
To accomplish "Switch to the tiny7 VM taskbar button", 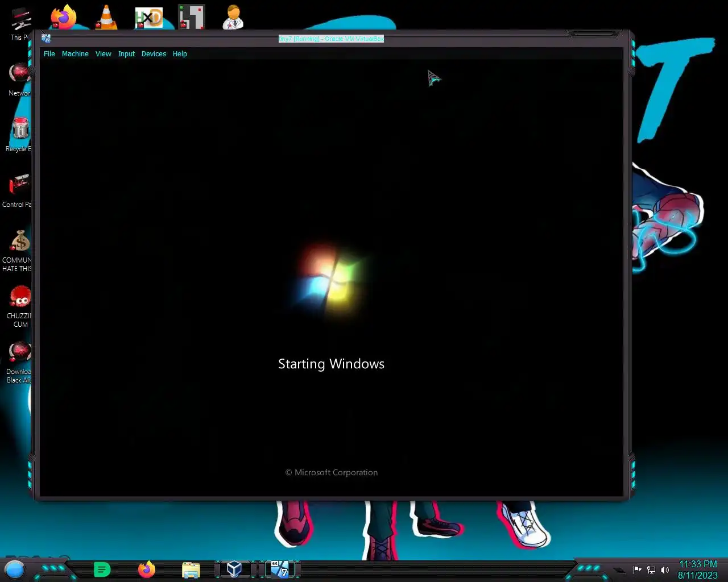I will (279, 569).
